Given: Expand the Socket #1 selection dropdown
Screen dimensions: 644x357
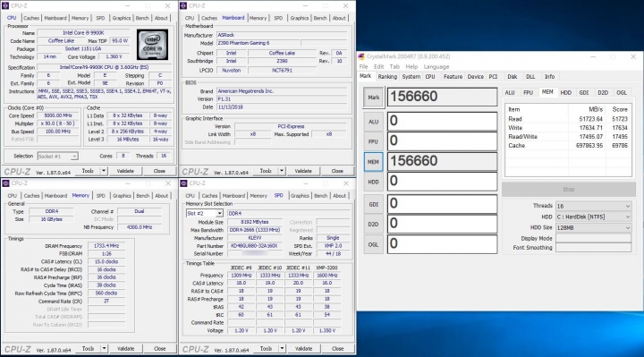Looking at the screenshot, I should 74,157.
